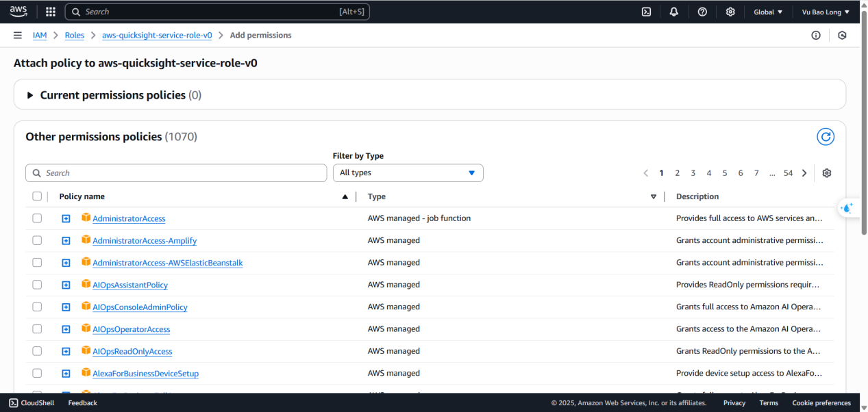Go to IAM in the breadcrumb
This screenshot has height=412, width=868.
(x=40, y=35)
